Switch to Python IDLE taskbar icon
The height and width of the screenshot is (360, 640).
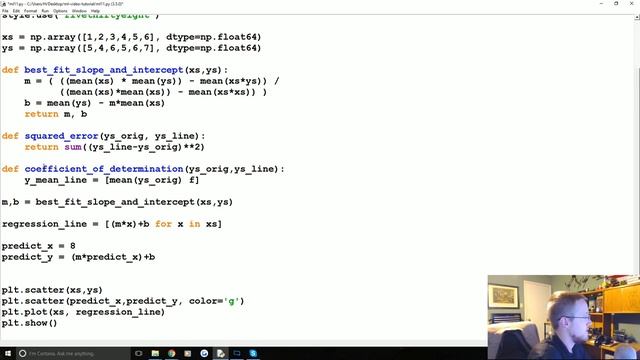[x=220, y=353]
